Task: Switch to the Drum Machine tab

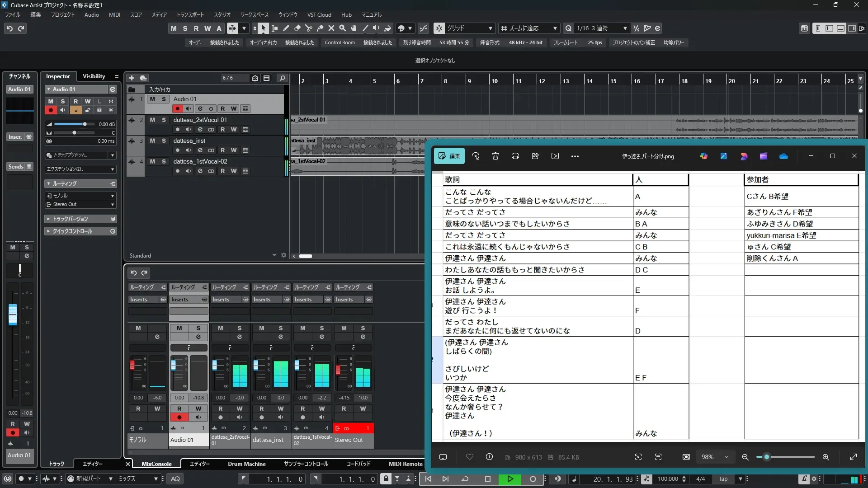Action: tap(246, 464)
